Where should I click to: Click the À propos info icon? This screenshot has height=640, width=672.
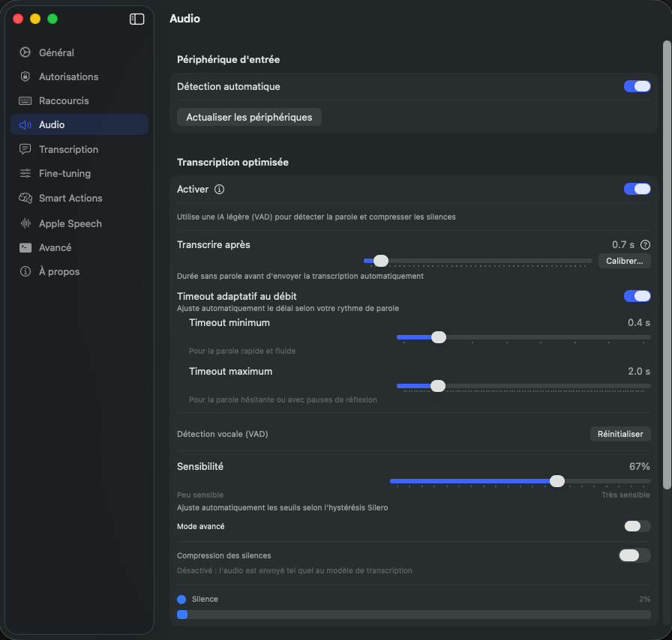click(25, 271)
